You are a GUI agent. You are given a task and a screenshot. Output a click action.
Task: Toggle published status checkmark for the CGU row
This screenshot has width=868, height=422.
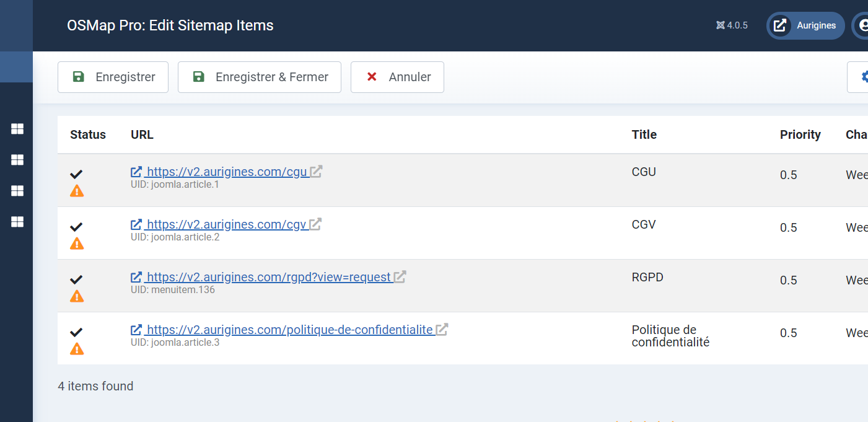(x=77, y=174)
